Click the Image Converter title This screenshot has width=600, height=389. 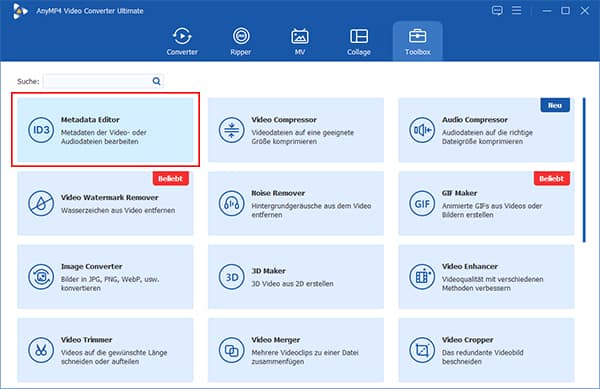91,267
